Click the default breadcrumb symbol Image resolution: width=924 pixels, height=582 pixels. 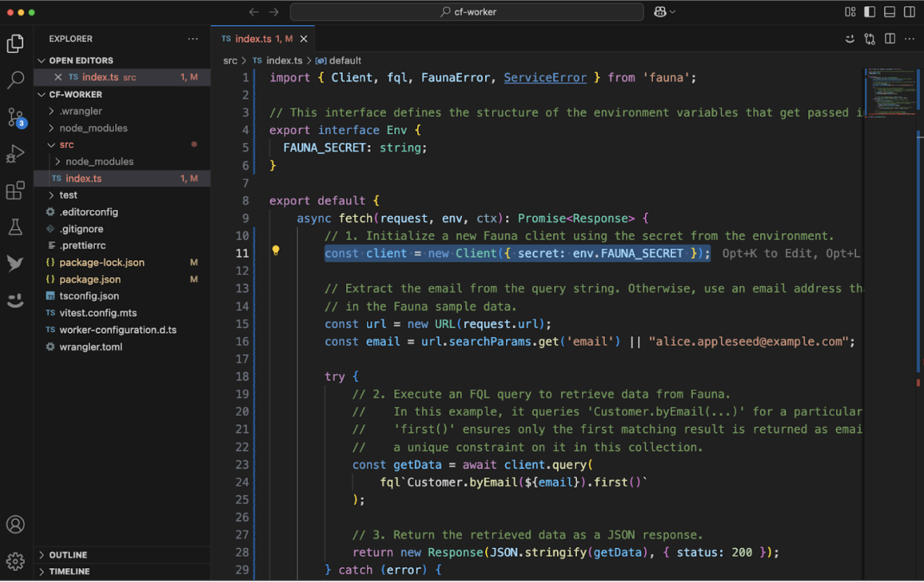338,61
